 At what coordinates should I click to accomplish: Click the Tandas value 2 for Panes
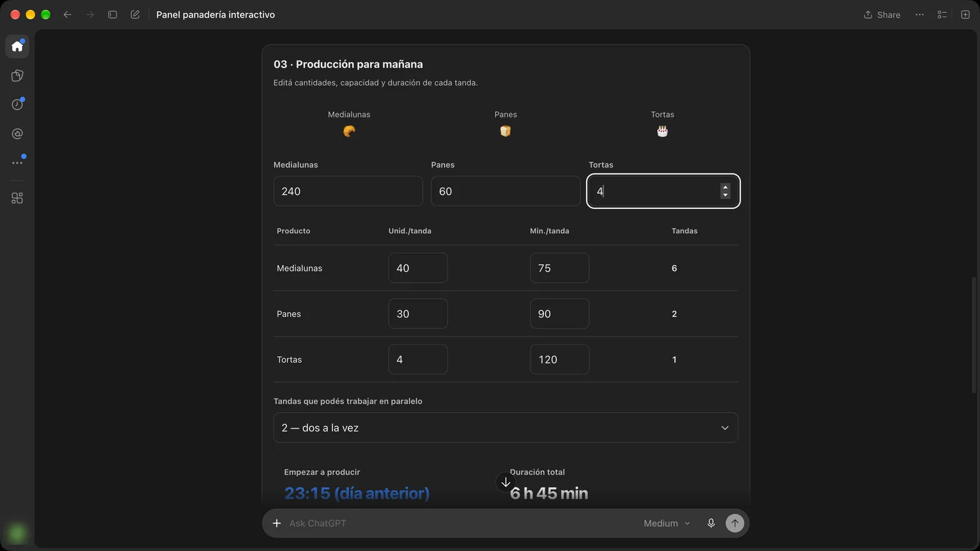pos(674,313)
